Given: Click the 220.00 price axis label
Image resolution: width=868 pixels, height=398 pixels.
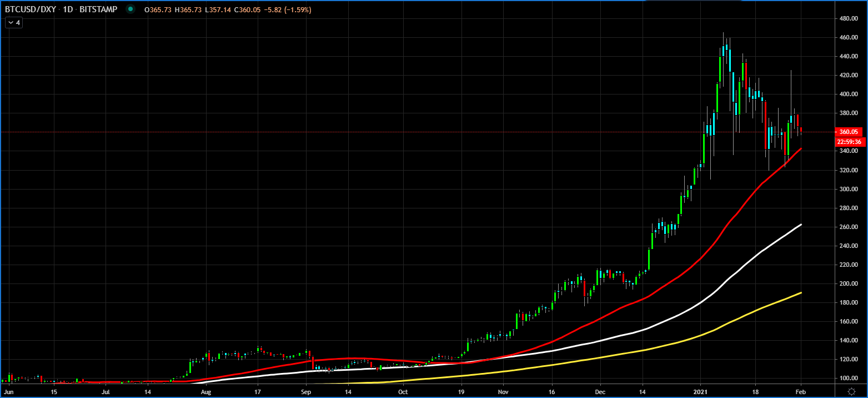Looking at the screenshot, I should [x=850, y=265].
